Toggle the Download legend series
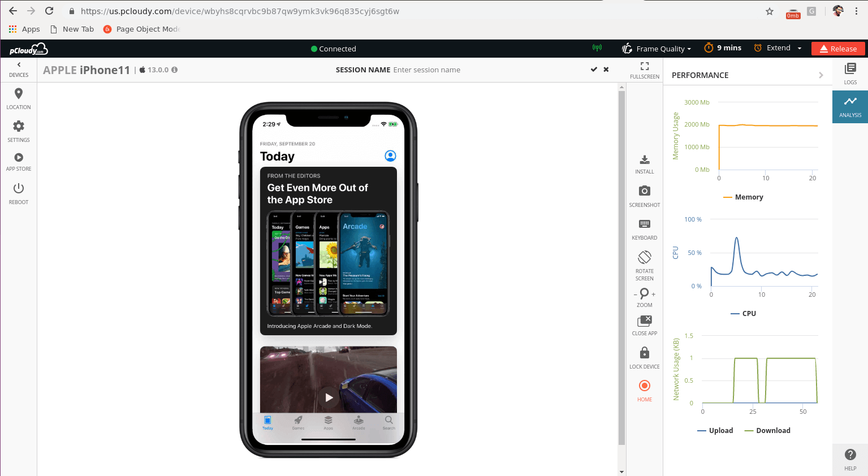Viewport: 868px width, 476px height. point(767,430)
